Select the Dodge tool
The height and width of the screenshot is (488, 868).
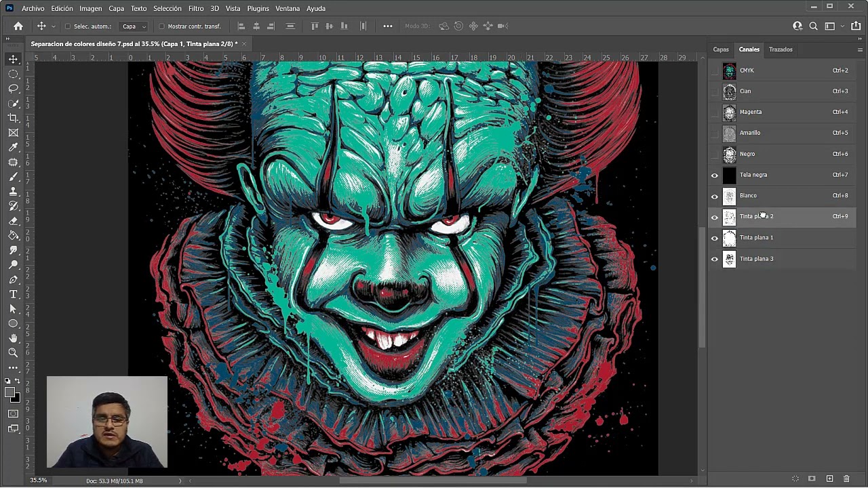pyautogui.click(x=13, y=265)
